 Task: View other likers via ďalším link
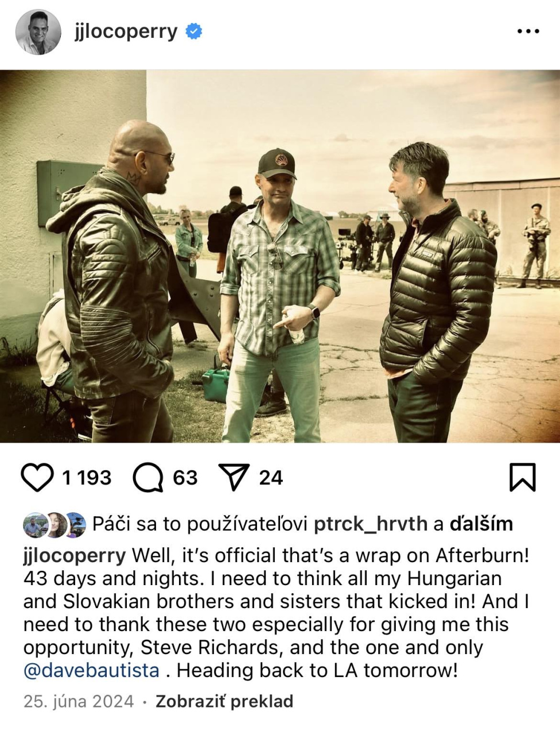point(481,524)
